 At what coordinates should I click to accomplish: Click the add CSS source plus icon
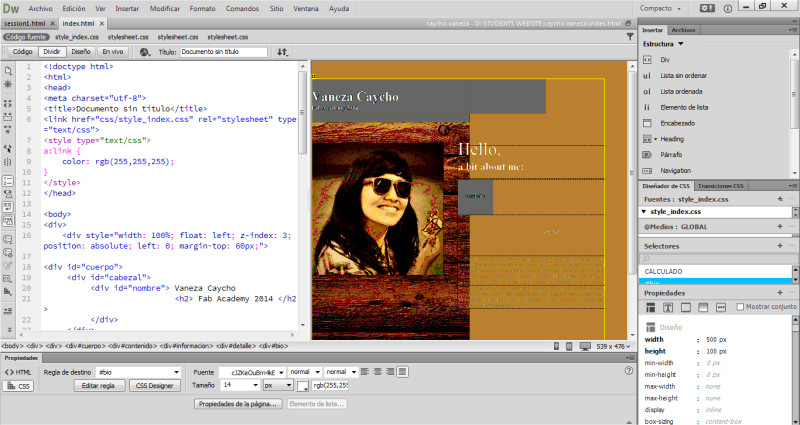778,200
